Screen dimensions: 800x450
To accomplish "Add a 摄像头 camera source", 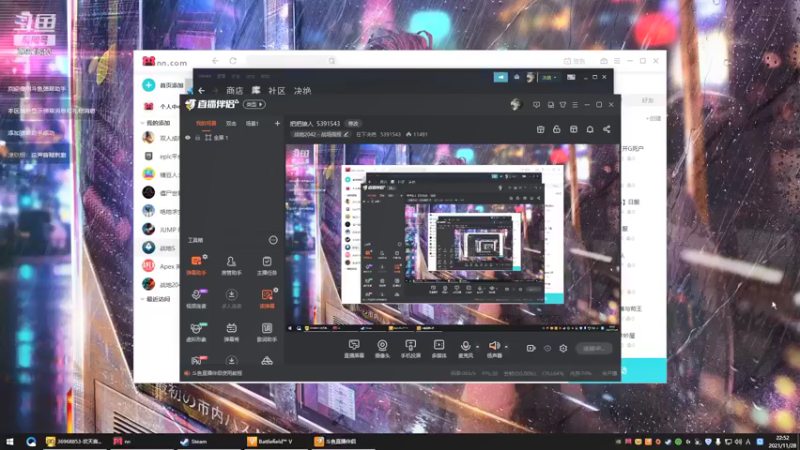I will pyautogui.click(x=382, y=348).
